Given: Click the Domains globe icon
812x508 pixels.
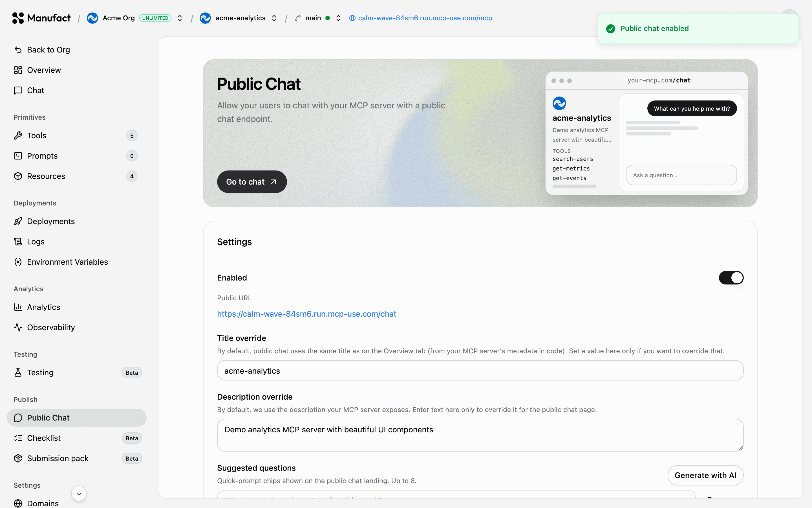Looking at the screenshot, I should coord(18,503).
